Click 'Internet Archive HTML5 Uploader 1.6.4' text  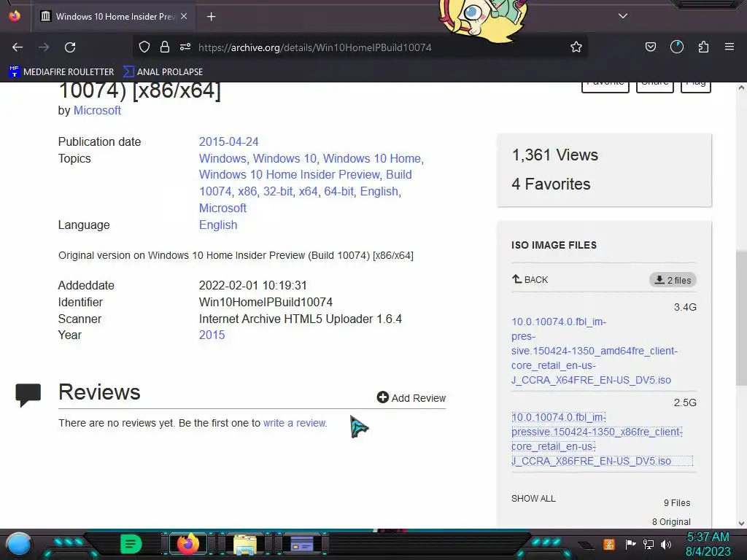click(x=301, y=319)
